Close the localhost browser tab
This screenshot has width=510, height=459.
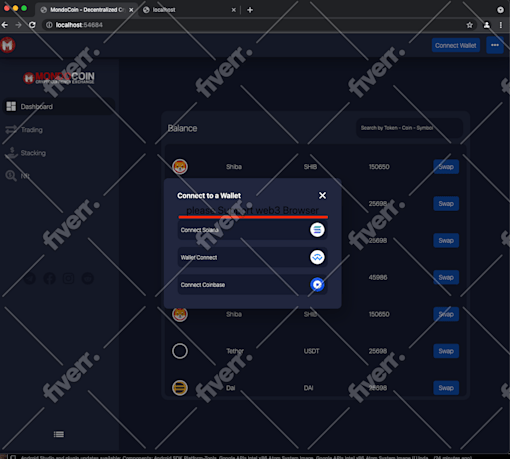[234, 10]
